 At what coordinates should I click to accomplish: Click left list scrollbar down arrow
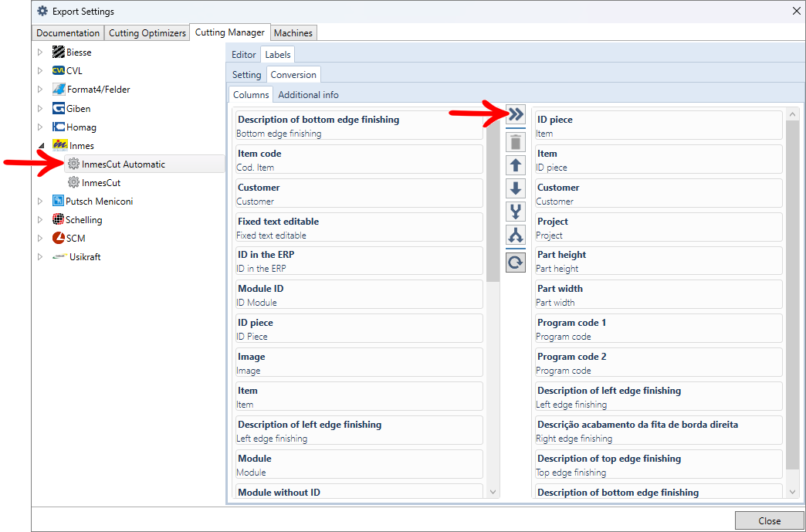(493, 492)
